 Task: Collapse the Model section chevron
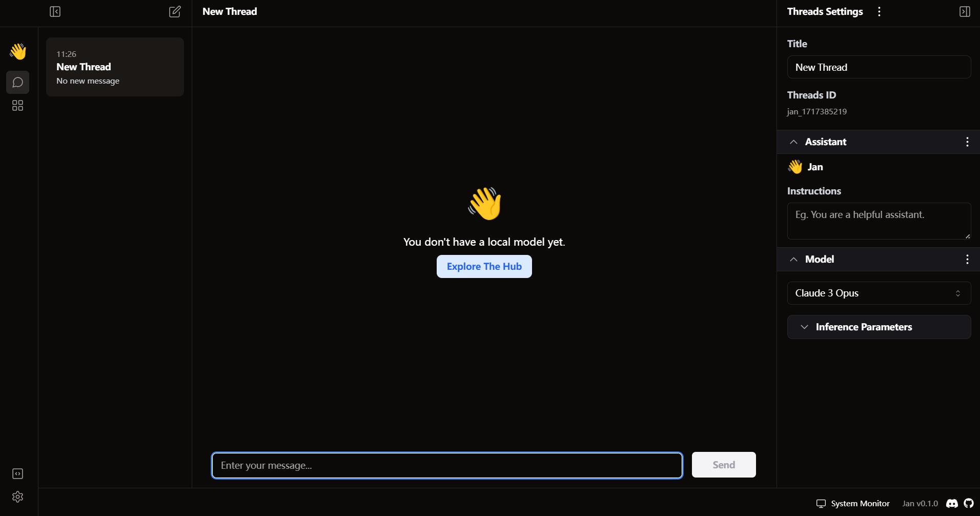pos(793,259)
